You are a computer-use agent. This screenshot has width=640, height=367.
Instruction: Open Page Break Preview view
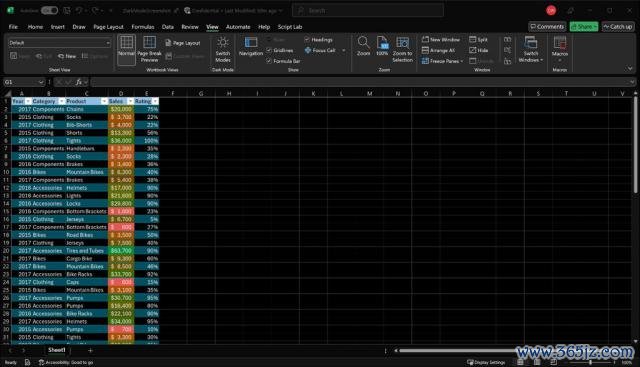click(149, 49)
